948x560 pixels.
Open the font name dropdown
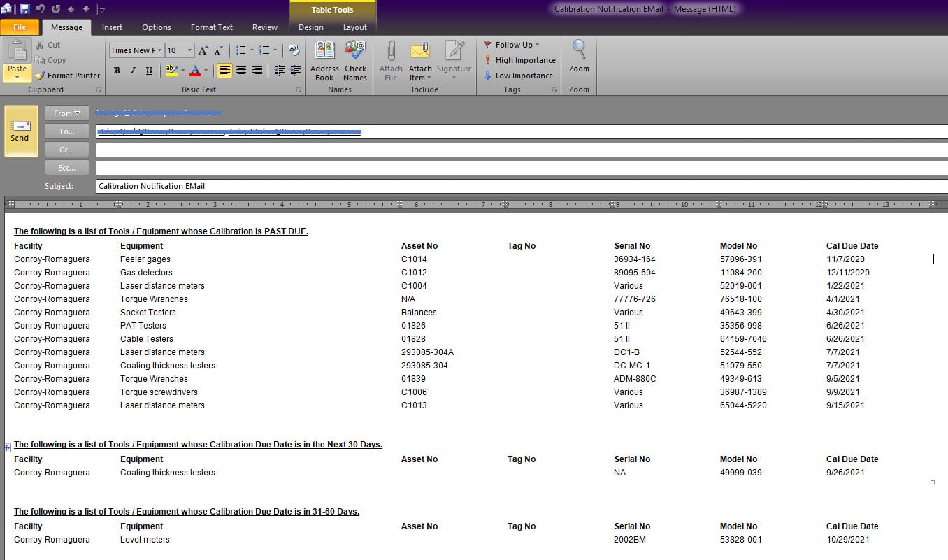click(160, 50)
